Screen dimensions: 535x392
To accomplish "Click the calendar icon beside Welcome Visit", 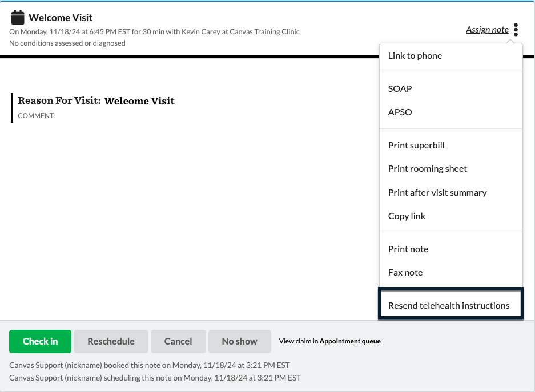I will pos(18,17).
